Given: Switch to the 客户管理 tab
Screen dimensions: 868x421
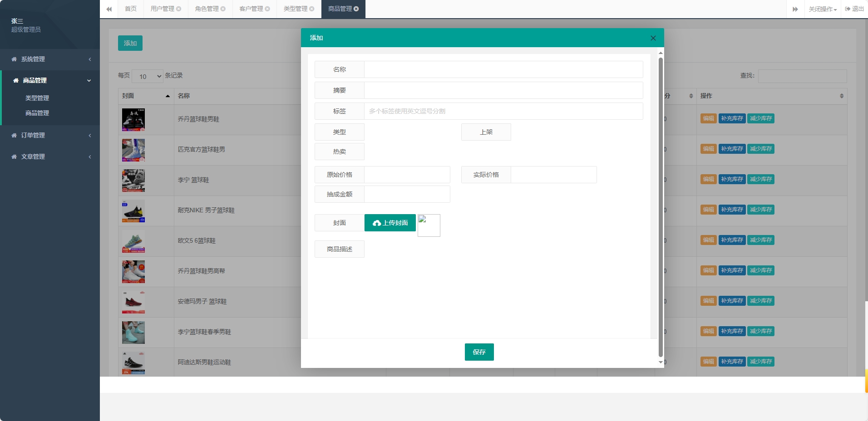Looking at the screenshot, I should pyautogui.click(x=251, y=9).
